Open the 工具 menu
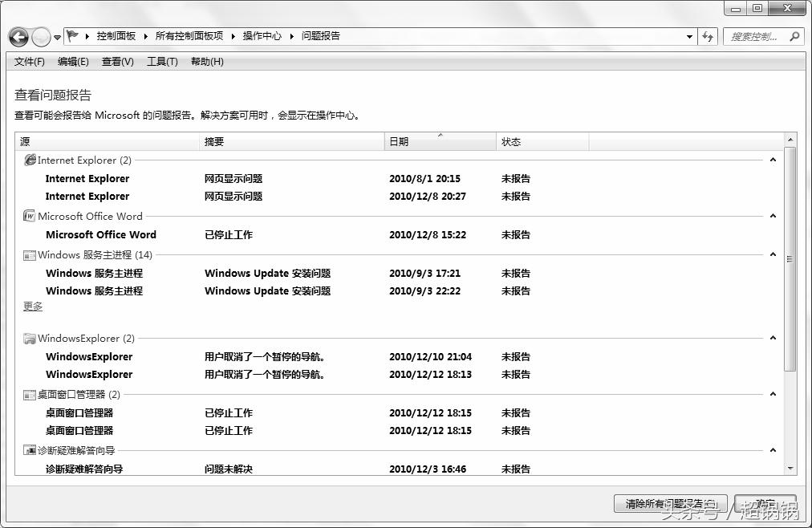This screenshot has width=812, height=528. (x=161, y=62)
